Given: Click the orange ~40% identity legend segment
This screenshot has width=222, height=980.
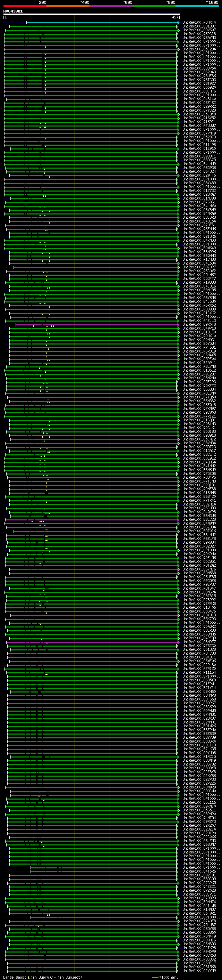Looking at the screenshot, I should (x=68, y=6).
